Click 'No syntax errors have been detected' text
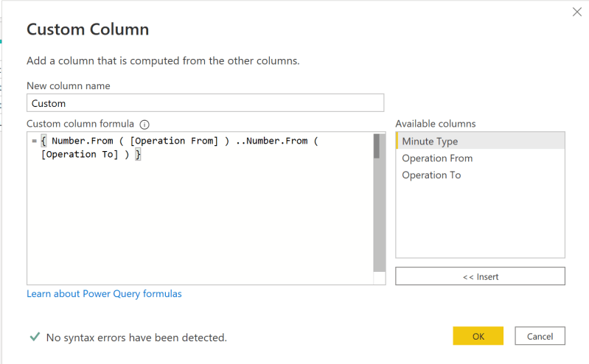Viewport: 589px width, 364px height. pyautogui.click(x=136, y=337)
